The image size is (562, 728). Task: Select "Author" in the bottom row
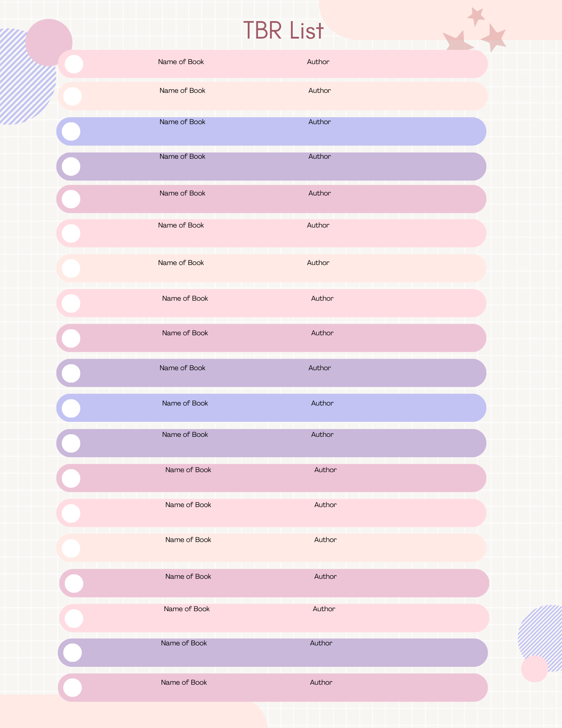[x=321, y=682]
